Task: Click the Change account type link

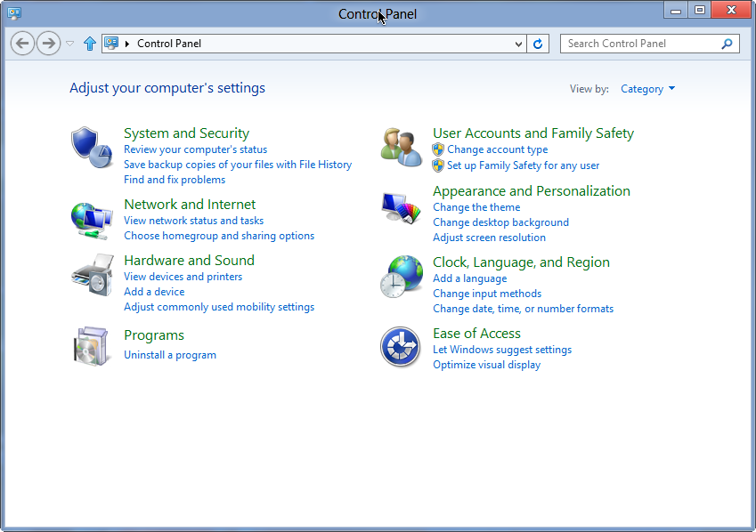Action: coord(498,149)
